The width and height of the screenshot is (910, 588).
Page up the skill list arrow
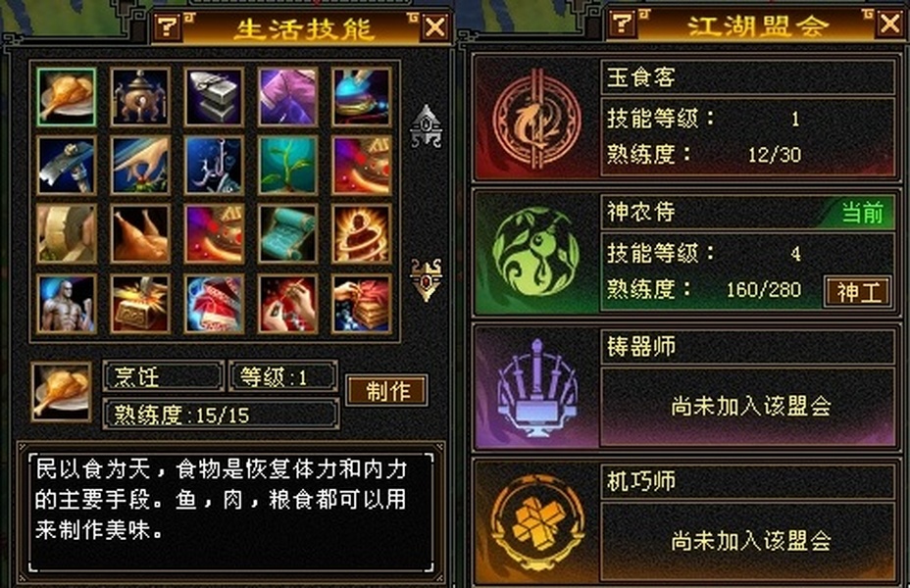(x=427, y=125)
